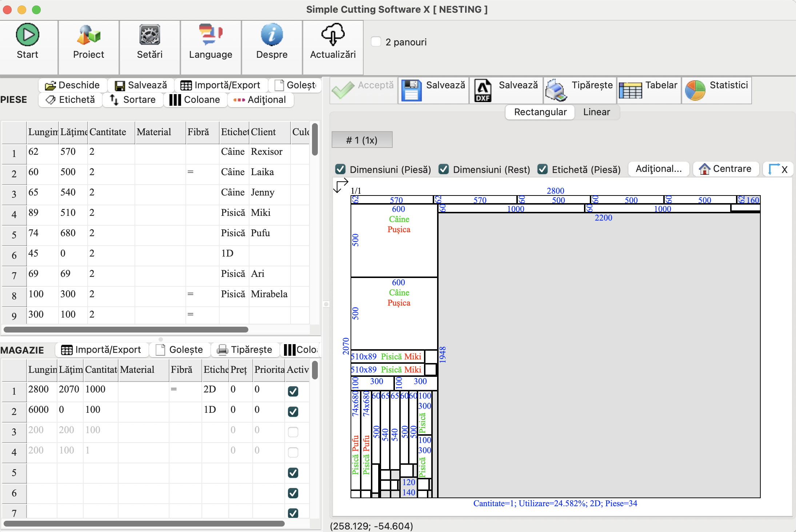This screenshot has width=796, height=532.
Task: Click the PIESE table horizontal scrollbar
Action: (126, 330)
